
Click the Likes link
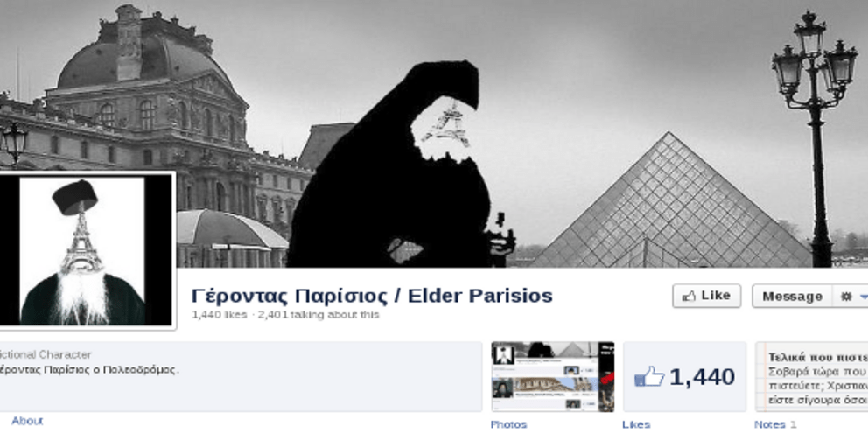pyautogui.click(x=636, y=424)
